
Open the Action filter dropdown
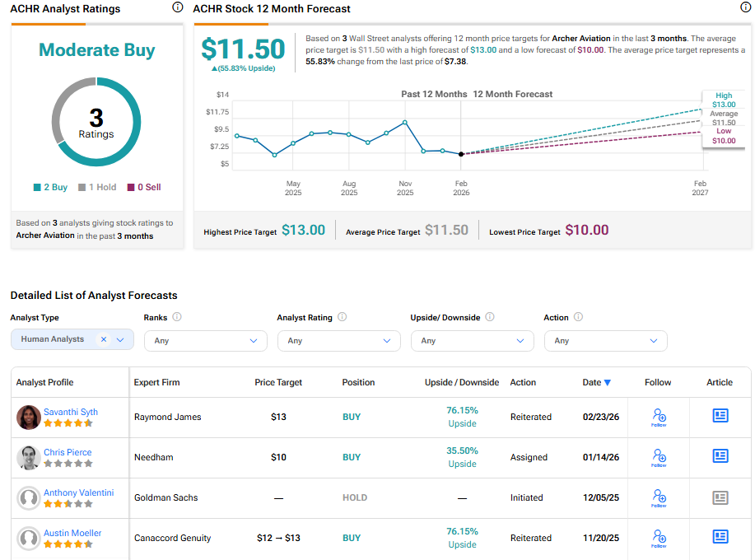click(605, 341)
